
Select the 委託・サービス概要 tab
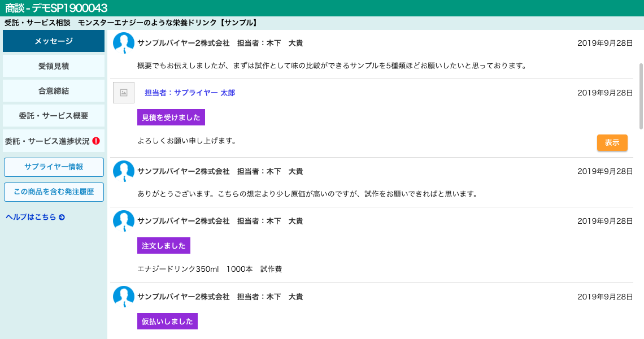pos(54,116)
